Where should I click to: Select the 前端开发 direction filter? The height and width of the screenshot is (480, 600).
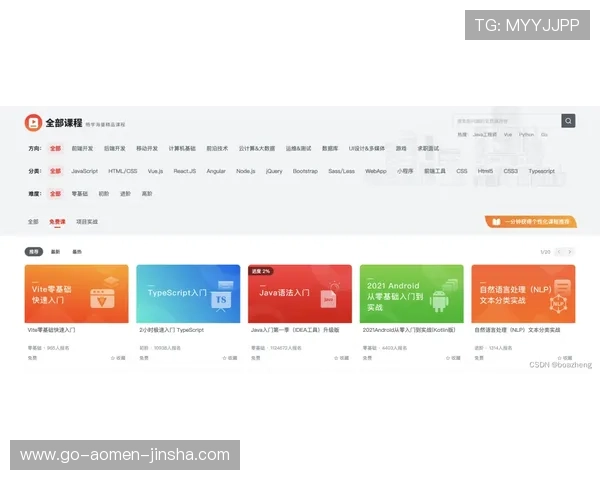(82, 148)
